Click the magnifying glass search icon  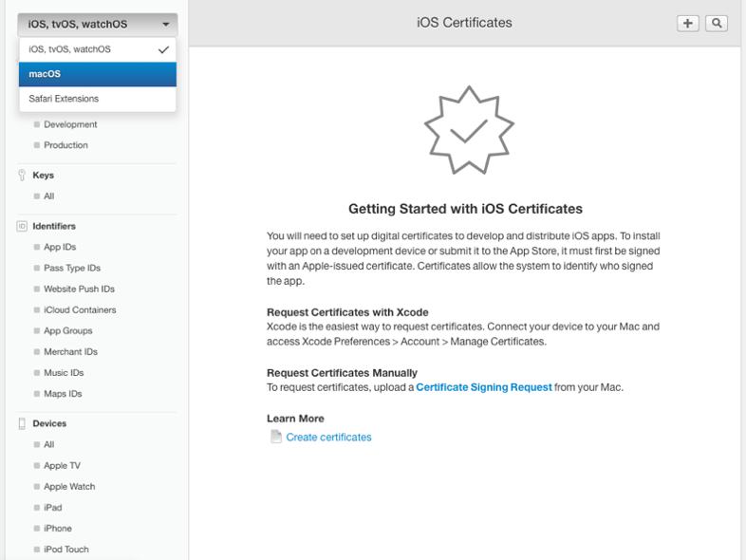pos(717,23)
